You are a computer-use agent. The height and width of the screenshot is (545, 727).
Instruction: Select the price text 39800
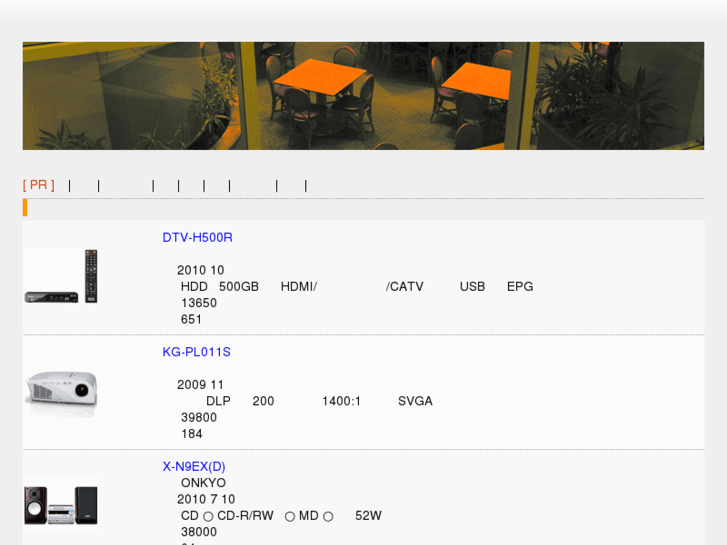click(x=199, y=417)
